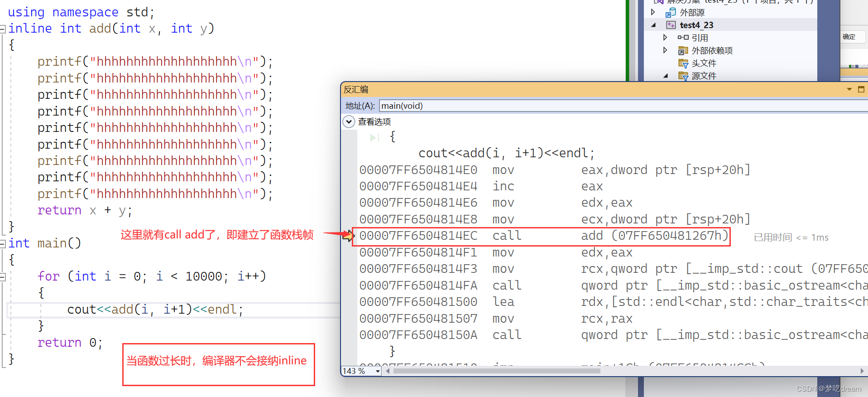
Task: Click the green run-to-click arrow in disassembly
Action: click(x=374, y=137)
